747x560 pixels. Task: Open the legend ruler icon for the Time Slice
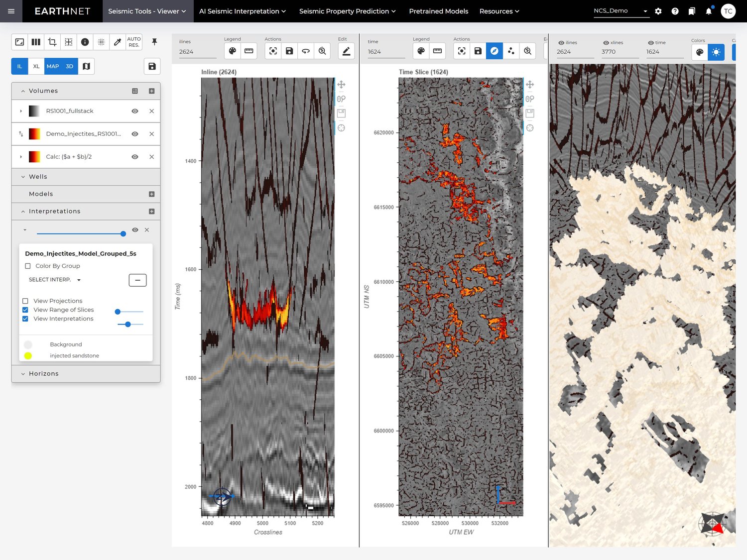[x=437, y=51]
